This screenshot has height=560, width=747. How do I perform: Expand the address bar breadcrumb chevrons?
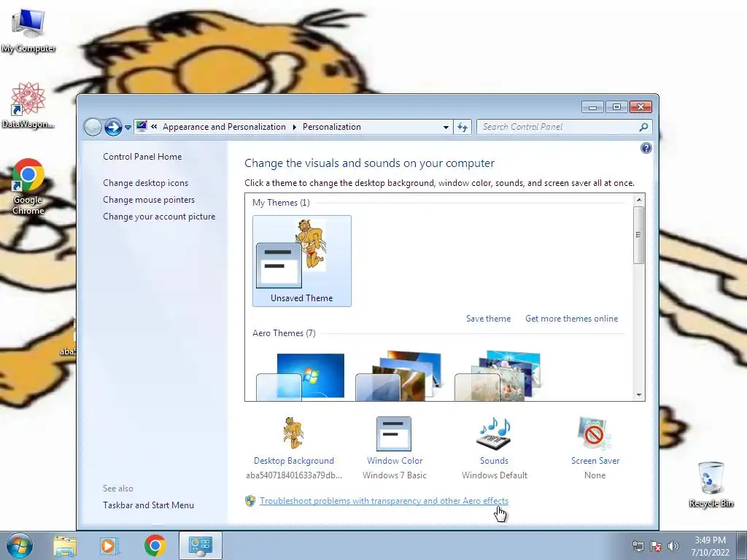(154, 127)
